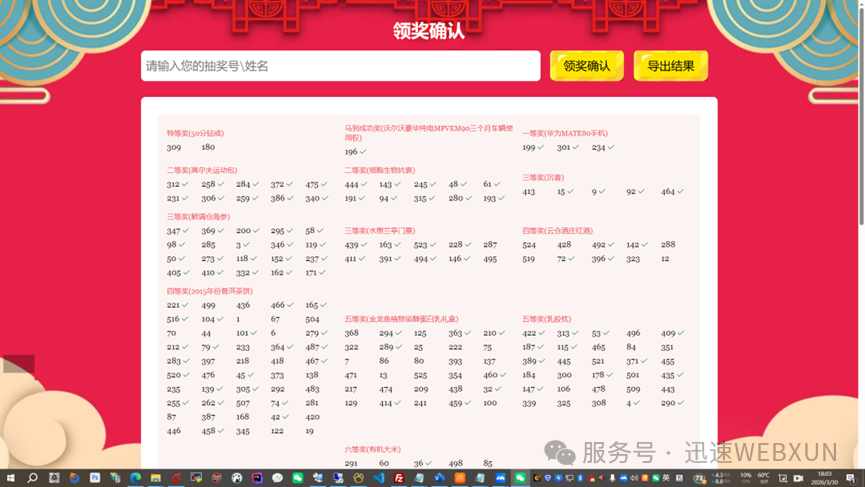Open Microsoft Edge from the taskbar
The width and height of the screenshot is (865, 487).
135,478
